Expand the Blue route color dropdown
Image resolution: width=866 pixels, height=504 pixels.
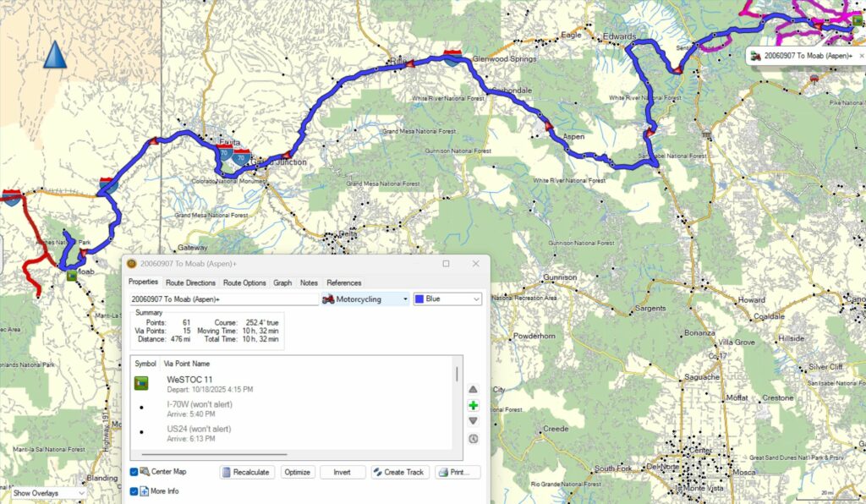[x=474, y=299]
